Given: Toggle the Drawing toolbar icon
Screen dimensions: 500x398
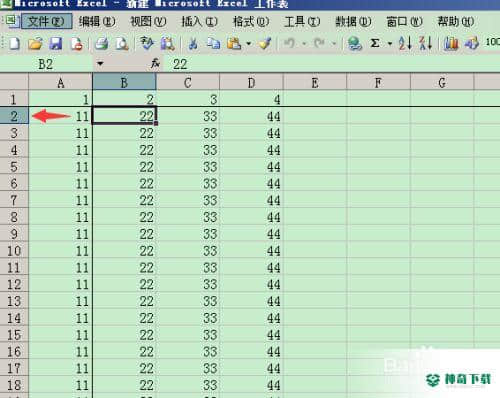Looking at the screenshot, I should click(x=472, y=44).
